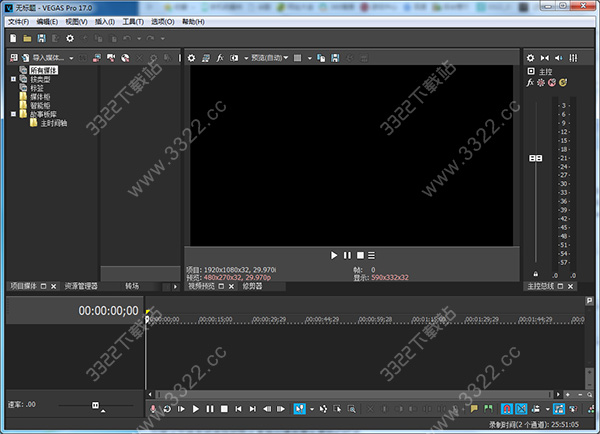Viewport: 600px width, 434px height.
Task: Expand the 故事板库 tree node
Action: tap(13, 114)
